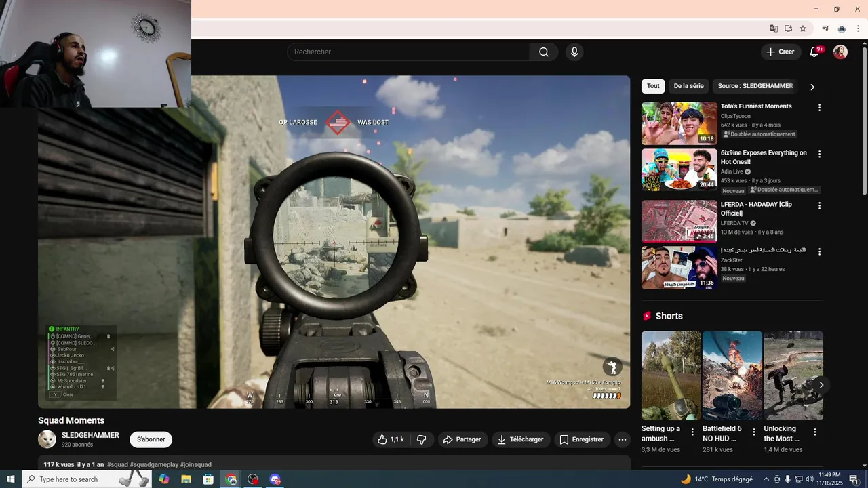Click the install app icon in address bar

788,28
